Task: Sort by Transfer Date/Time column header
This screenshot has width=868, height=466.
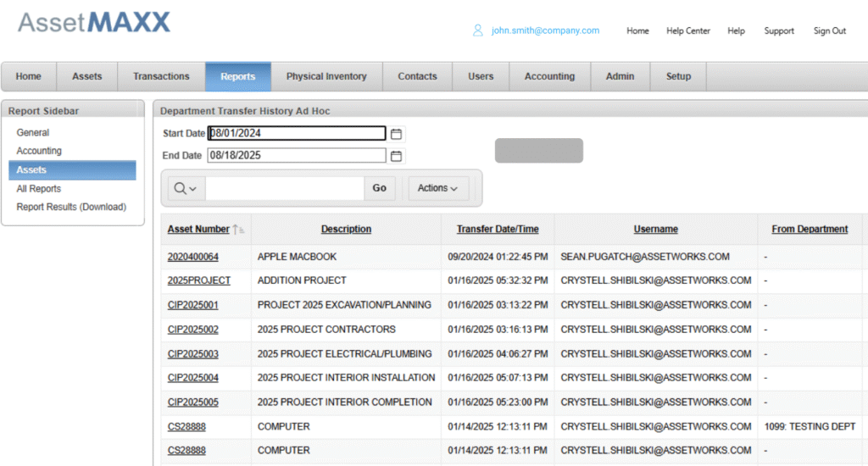Action: tap(498, 229)
